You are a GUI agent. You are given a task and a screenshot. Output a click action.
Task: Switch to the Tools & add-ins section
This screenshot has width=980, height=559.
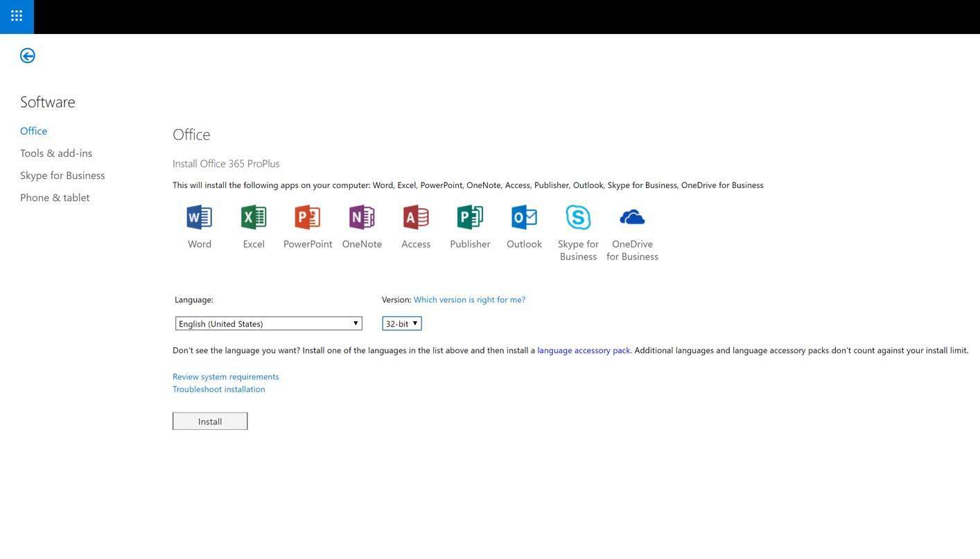(56, 151)
